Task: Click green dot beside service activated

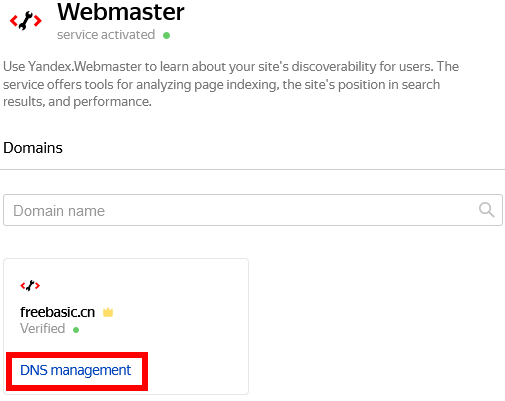Action: click(x=167, y=35)
